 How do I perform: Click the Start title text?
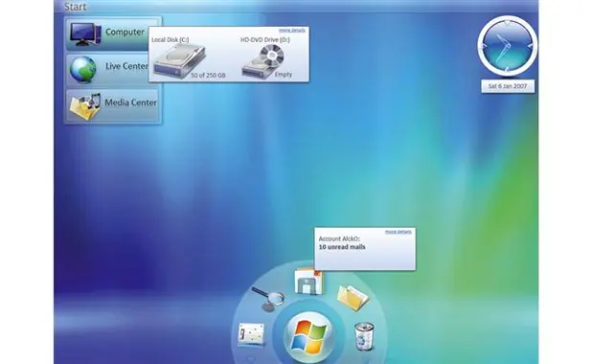click(75, 7)
